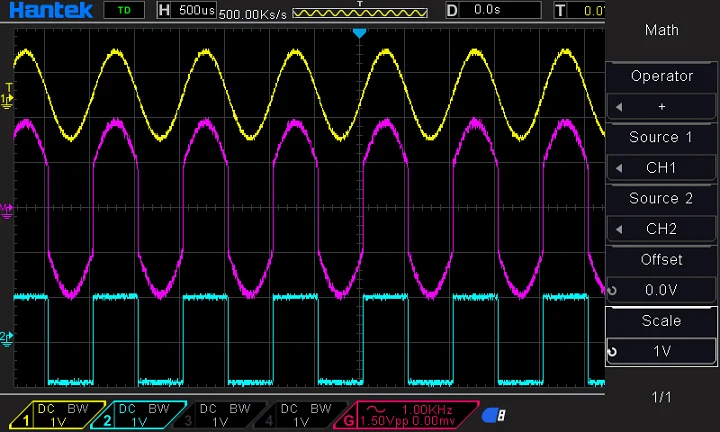Open the Source 1 selector showing CH1
The height and width of the screenshot is (432, 720).
[x=661, y=168]
